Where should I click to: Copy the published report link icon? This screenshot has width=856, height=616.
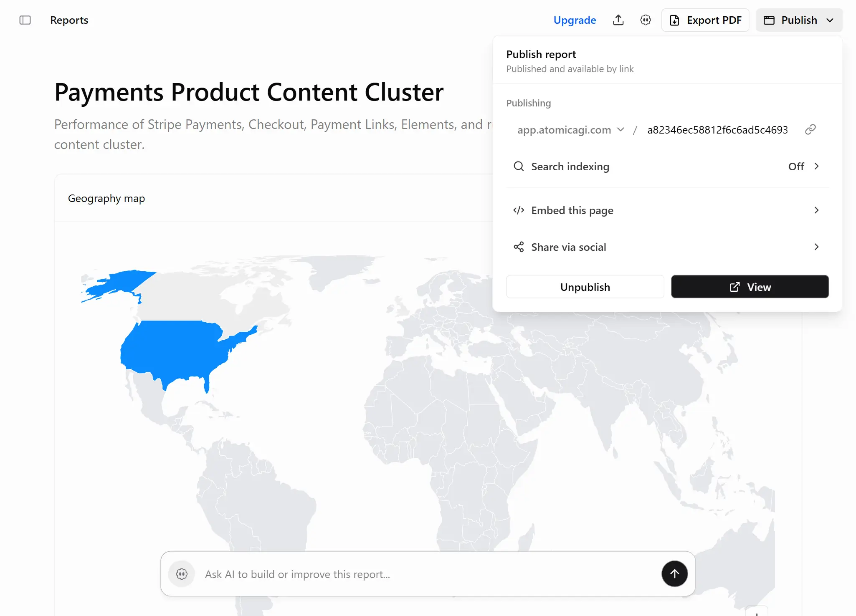(x=810, y=130)
